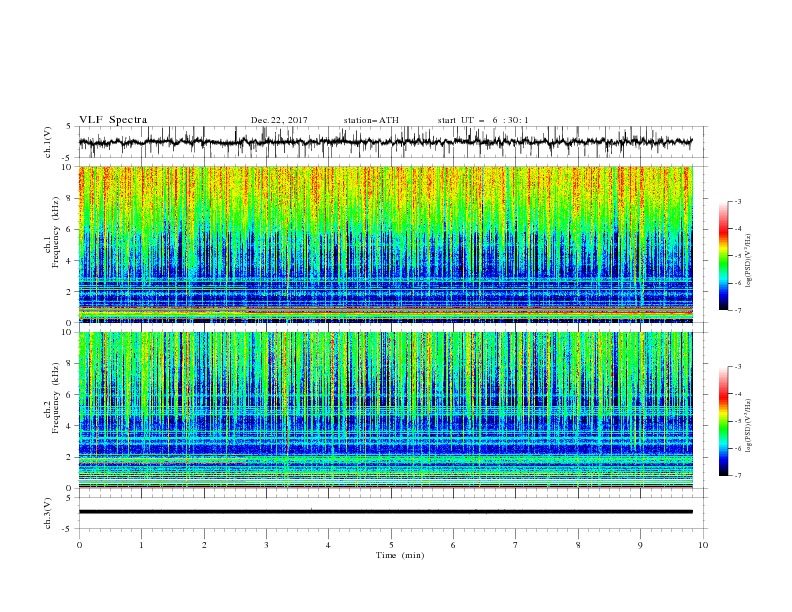The width and height of the screenshot is (792, 612).
Task: Click the ch.1 colorbar 'log(PSD)(V²/Hz)' label
Action: (x=749, y=261)
